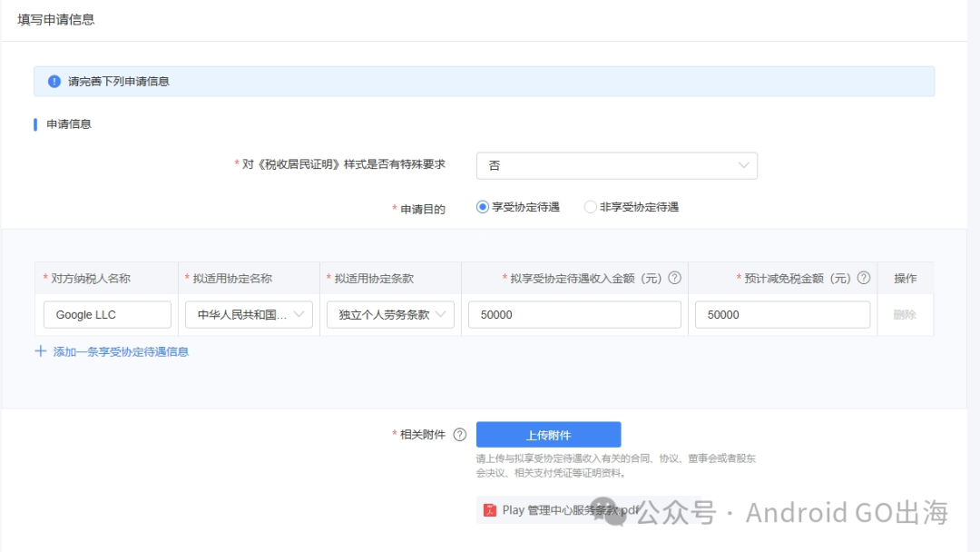Click 添加一条享受协定待遇信息 link
The height and width of the screenshot is (552, 980).
[121, 352]
